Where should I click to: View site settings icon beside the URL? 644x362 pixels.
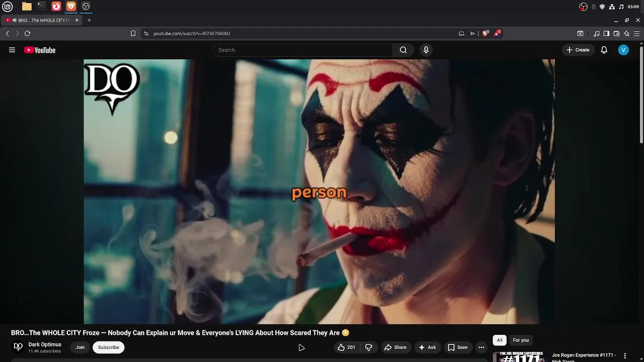[x=146, y=34]
